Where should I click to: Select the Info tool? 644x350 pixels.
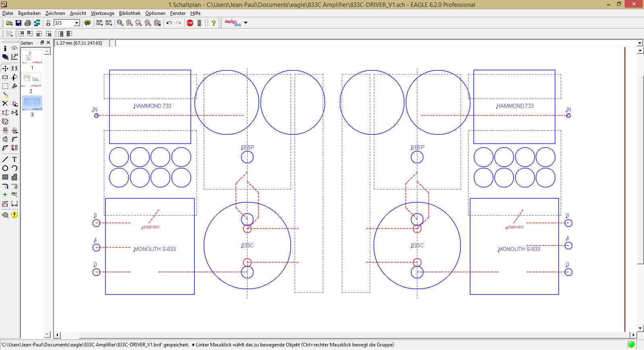[x=5, y=48]
